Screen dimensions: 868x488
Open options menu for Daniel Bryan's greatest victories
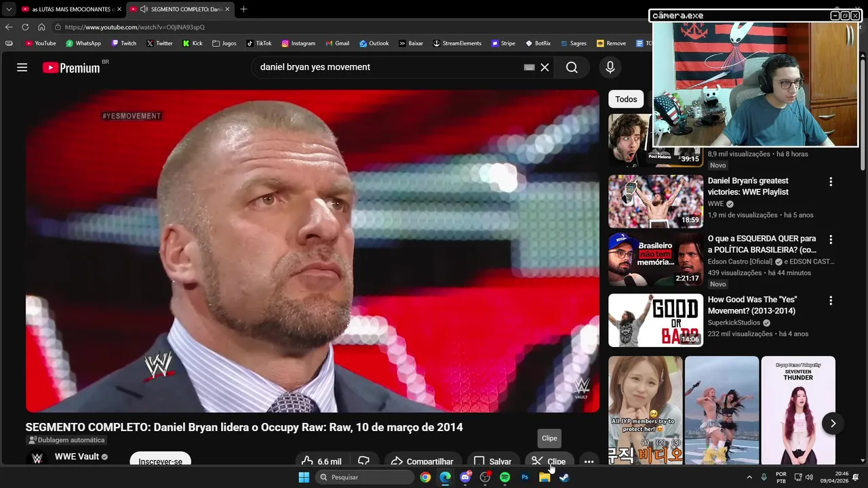(830, 182)
